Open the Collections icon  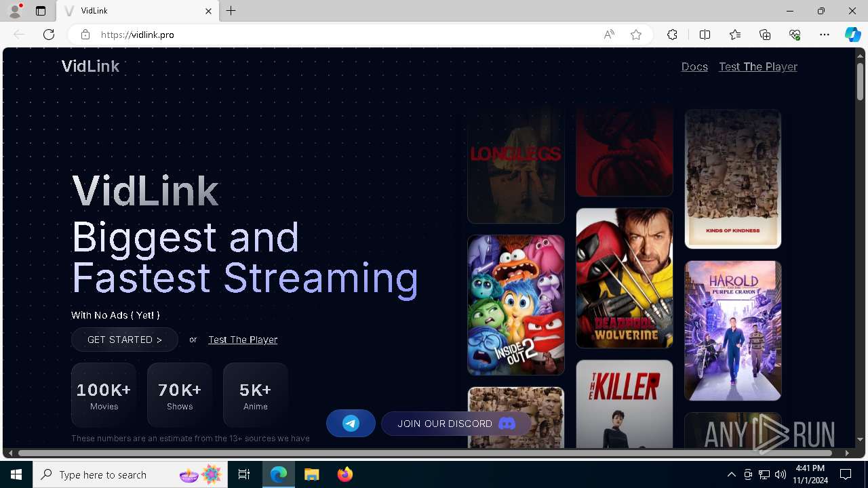765,35
